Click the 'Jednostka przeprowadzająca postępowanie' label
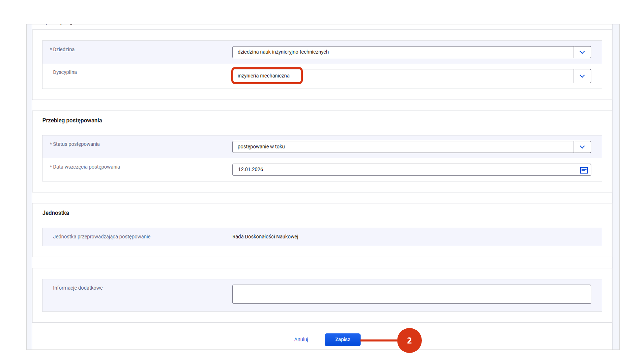Image resolution: width=644 pixels, height=359 pixels. coord(101,237)
